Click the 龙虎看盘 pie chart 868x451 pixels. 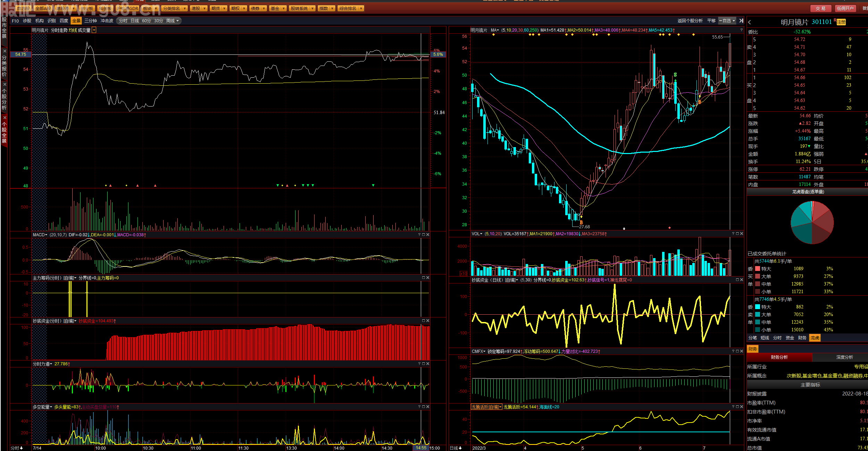pyautogui.click(x=812, y=223)
